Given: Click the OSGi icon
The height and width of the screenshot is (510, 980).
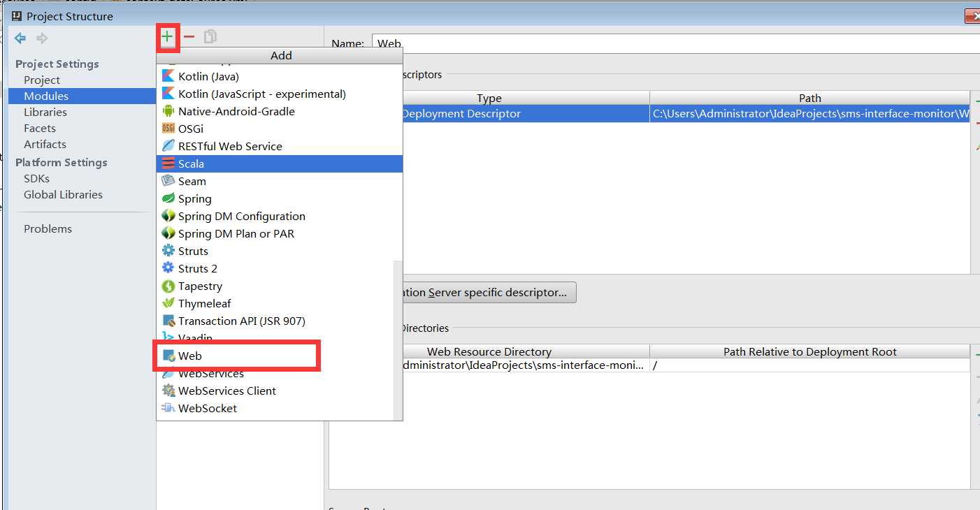Looking at the screenshot, I should [x=168, y=129].
